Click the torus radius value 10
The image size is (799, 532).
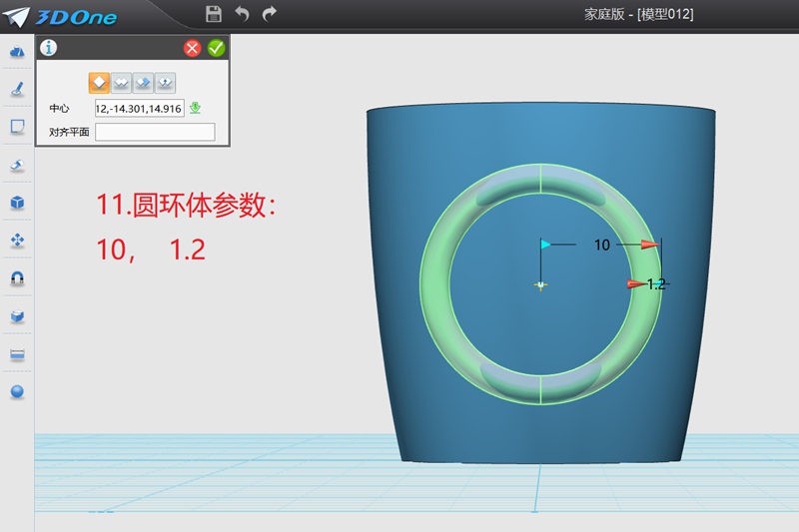602,245
